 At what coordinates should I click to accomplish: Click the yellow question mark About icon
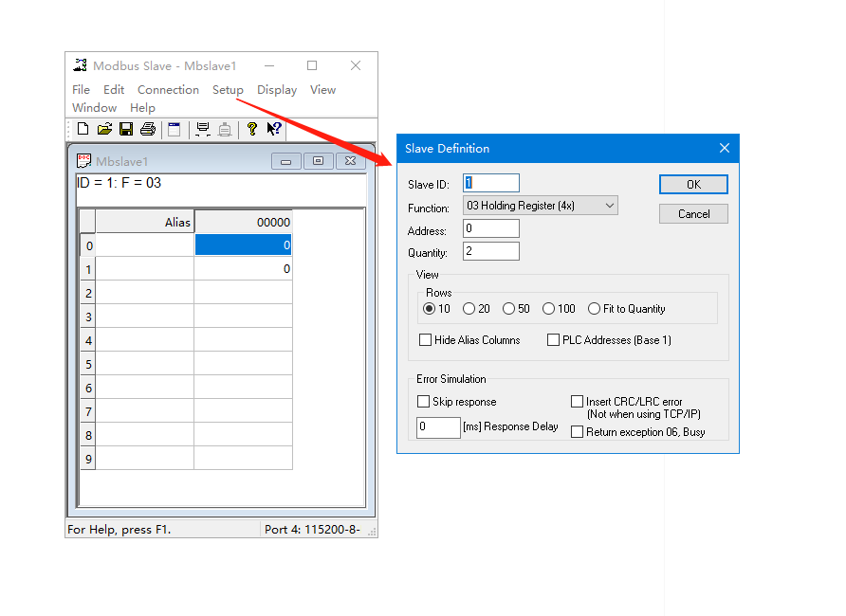[x=252, y=129]
